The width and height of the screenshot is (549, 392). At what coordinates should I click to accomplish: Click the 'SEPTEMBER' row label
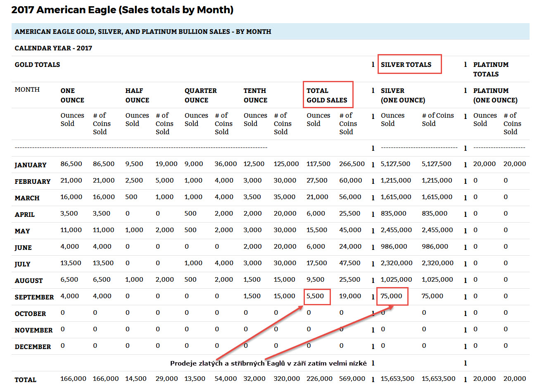34,297
